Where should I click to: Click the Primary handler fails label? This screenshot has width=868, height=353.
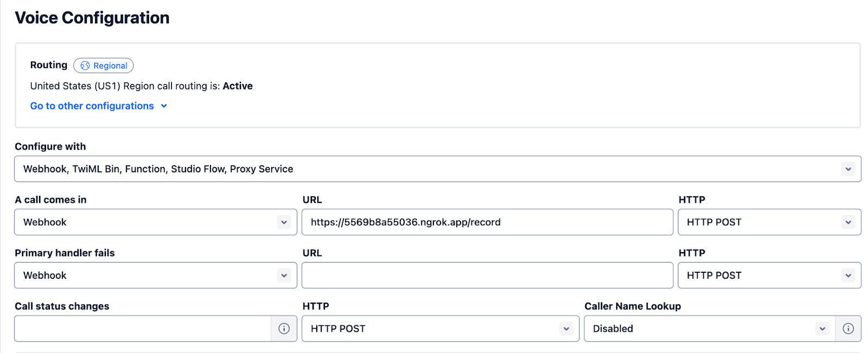(65, 253)
